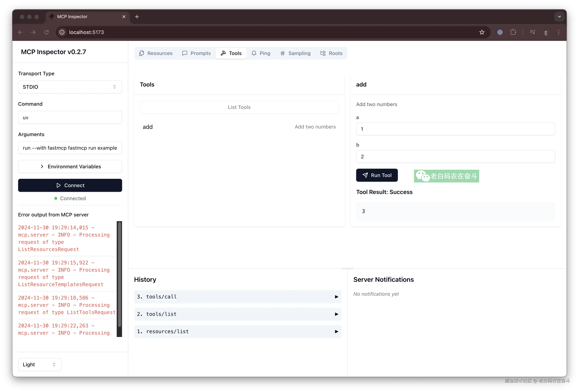
Task: Click the page reload icon
Action: 46,32
